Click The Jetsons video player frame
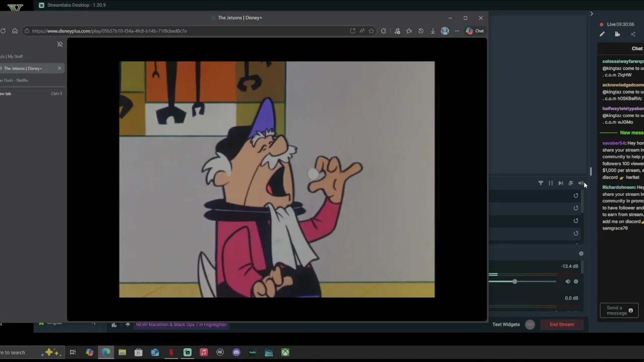Viewport: 644px width, 362px height. 277,179
